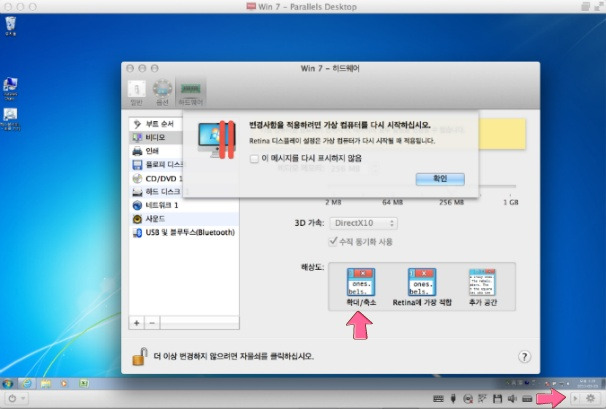This screenshot has height=409, width=606.
Task: Open the Recycle Bin on Windows desktop
Action: 10,26
